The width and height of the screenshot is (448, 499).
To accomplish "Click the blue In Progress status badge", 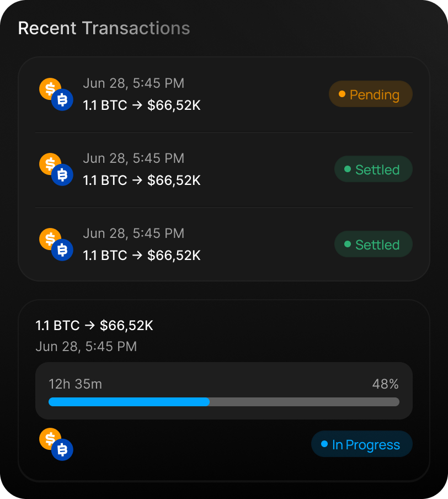I will pos(362,444).
